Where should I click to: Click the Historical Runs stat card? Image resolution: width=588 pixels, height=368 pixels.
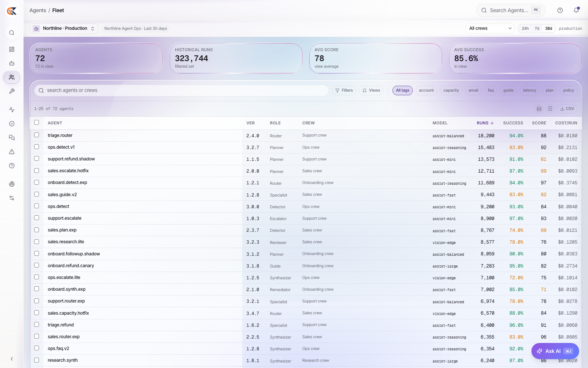[236, 58]
